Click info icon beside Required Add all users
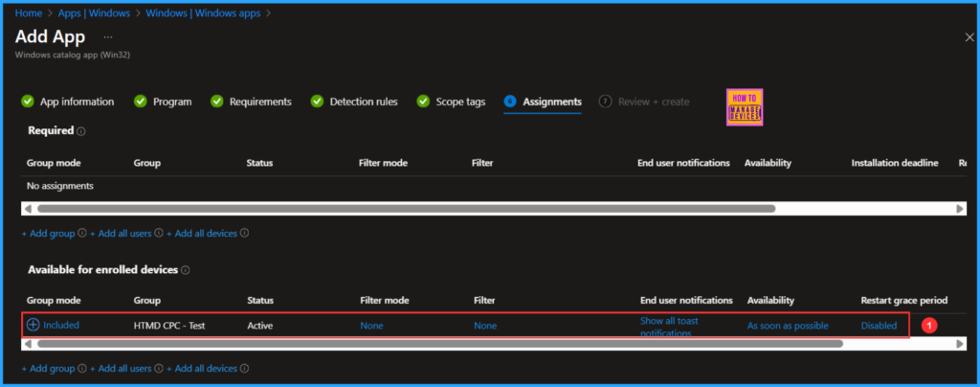The height and width of the screenshot is (387, 980). 158,233
